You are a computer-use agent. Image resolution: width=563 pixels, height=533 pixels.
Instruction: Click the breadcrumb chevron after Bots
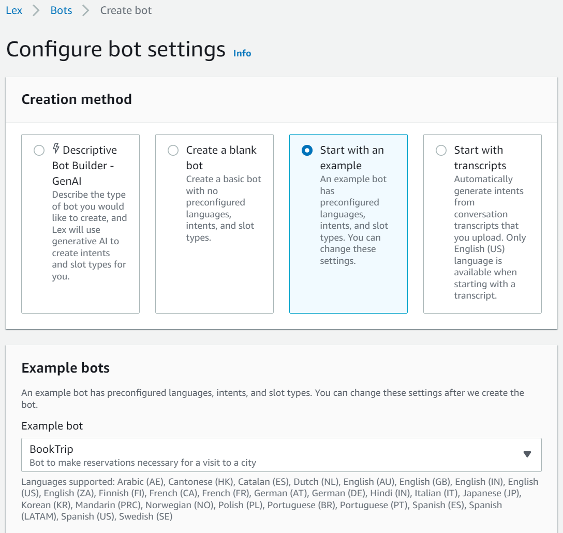click(85, 10)
